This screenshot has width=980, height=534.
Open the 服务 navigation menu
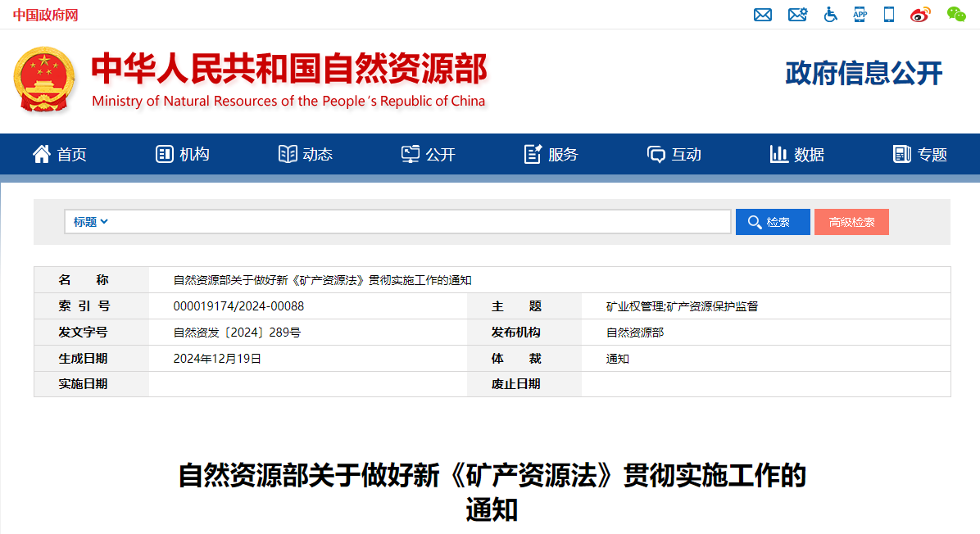click(551, 154)
